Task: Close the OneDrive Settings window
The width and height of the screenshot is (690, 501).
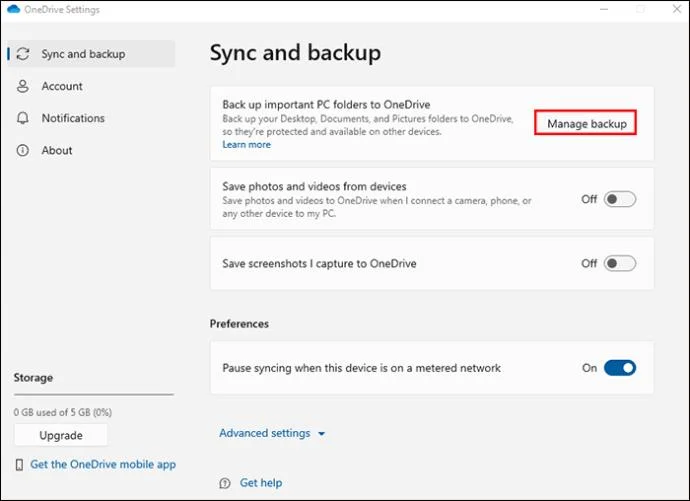Action: point(677,9)
